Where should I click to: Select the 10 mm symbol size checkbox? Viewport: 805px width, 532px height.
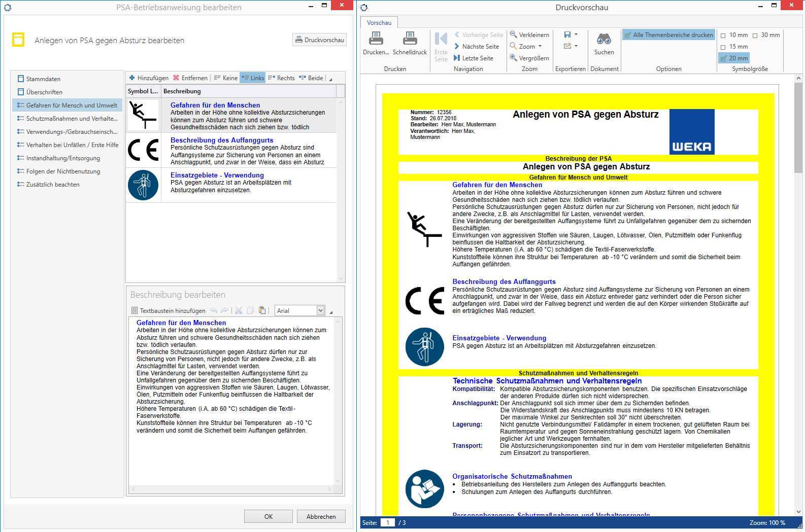(723, 36)
